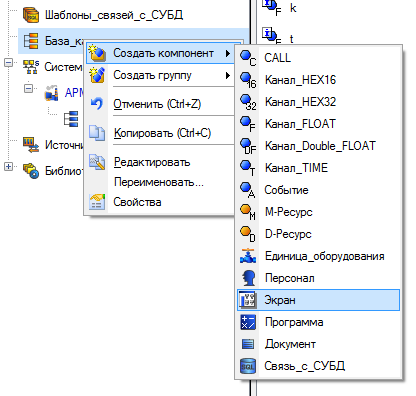Select the channel labeled k
This screenshot has height=396, width=416.
coord(293,8)
